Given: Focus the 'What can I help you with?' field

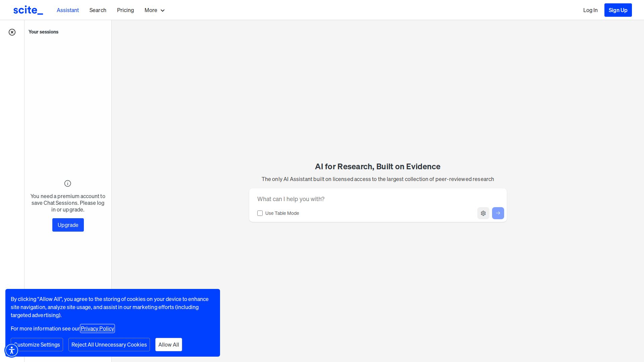Looking at the screenshot, I should pos(377,199).
